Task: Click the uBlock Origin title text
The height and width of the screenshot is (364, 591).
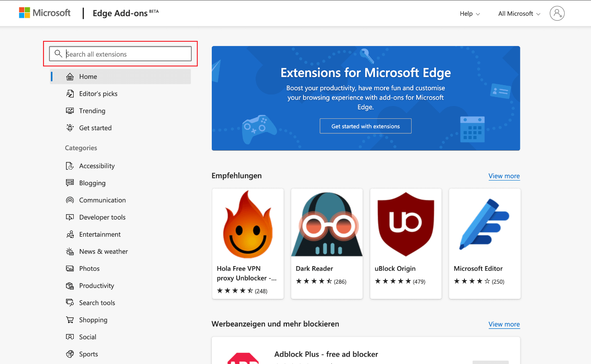Action: coord(395,269)
